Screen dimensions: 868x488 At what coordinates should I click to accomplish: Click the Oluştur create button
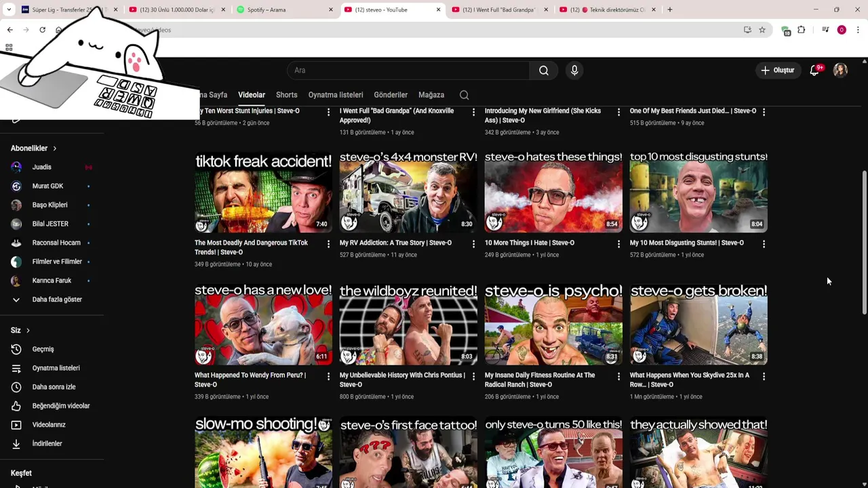[777, 70]
